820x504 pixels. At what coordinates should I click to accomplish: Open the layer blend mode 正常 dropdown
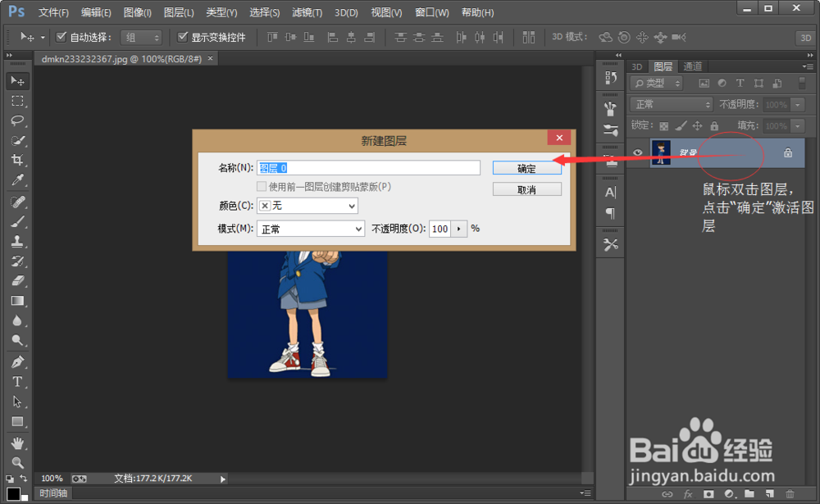click(672, 105)
